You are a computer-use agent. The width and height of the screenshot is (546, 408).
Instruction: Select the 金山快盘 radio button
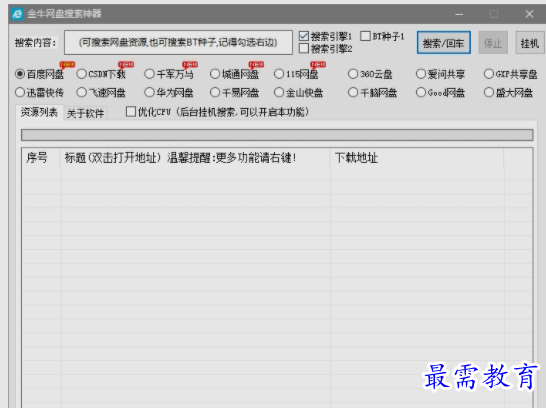[279, 92]
